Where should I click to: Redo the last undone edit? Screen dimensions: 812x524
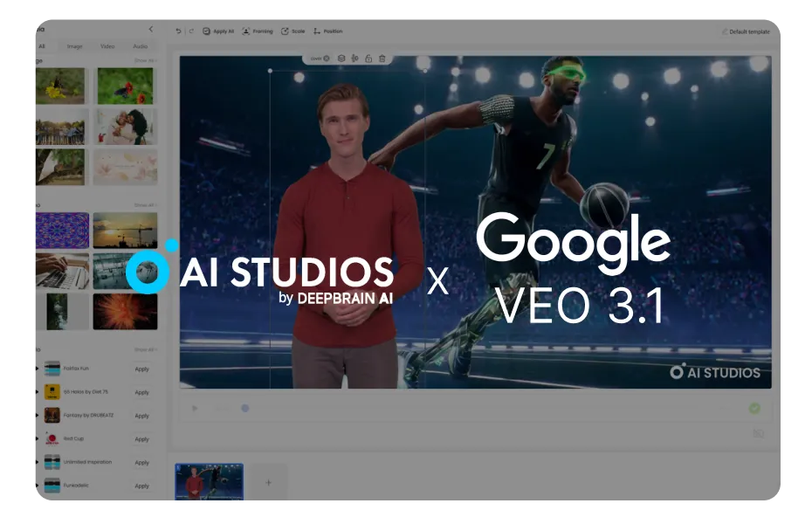(191, 31)
